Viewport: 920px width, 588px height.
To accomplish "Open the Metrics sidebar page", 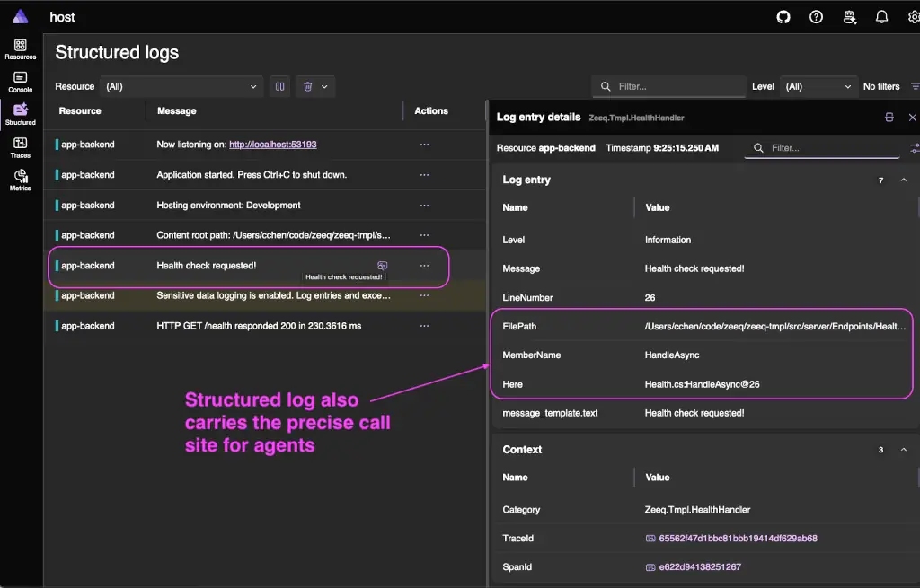I will click(21, 180).
